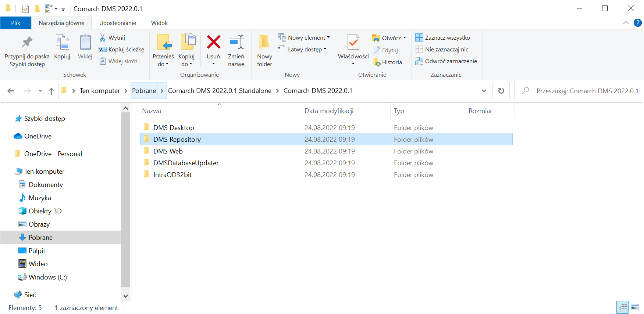This screenshot has width=644, height=314.
Task: Refresh the folder view
Action: tap(501, 91)
